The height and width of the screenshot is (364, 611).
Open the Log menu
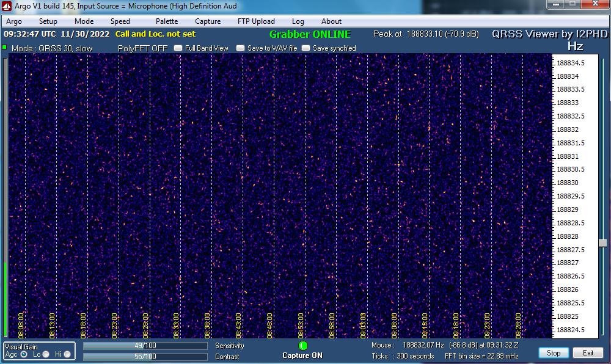pyautogui.click(x=298, y=21)
